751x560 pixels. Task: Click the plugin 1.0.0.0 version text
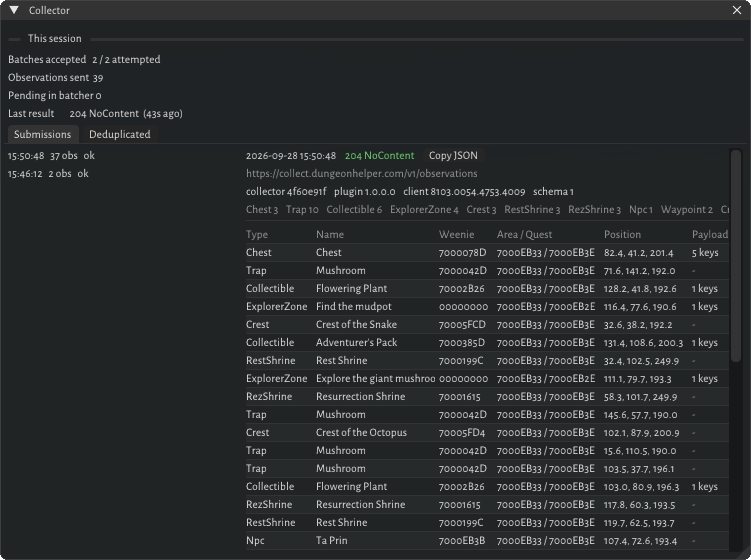[365, 192]
